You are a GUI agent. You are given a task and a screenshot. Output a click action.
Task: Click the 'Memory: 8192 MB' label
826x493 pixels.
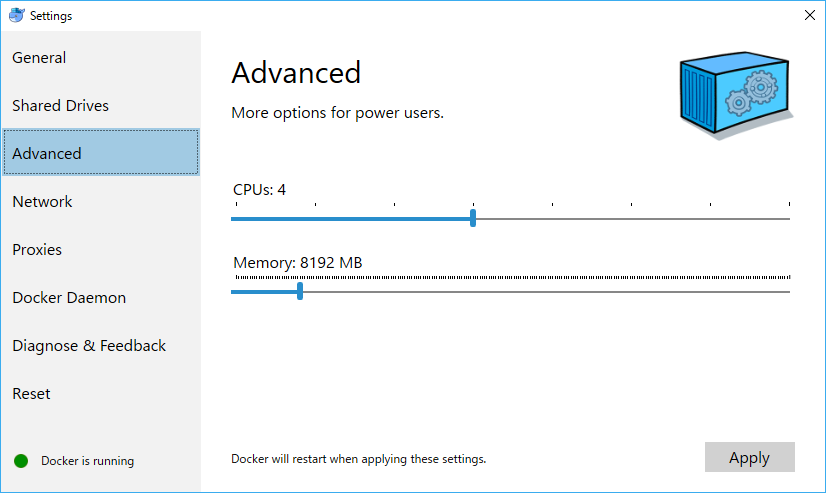(298, 262)
